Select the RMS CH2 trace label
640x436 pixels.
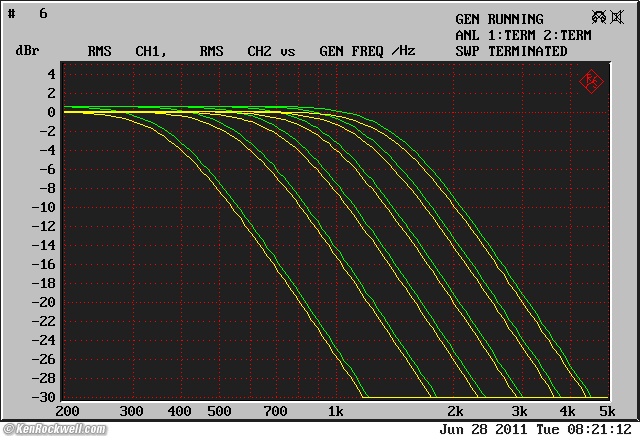click(237, 51)
